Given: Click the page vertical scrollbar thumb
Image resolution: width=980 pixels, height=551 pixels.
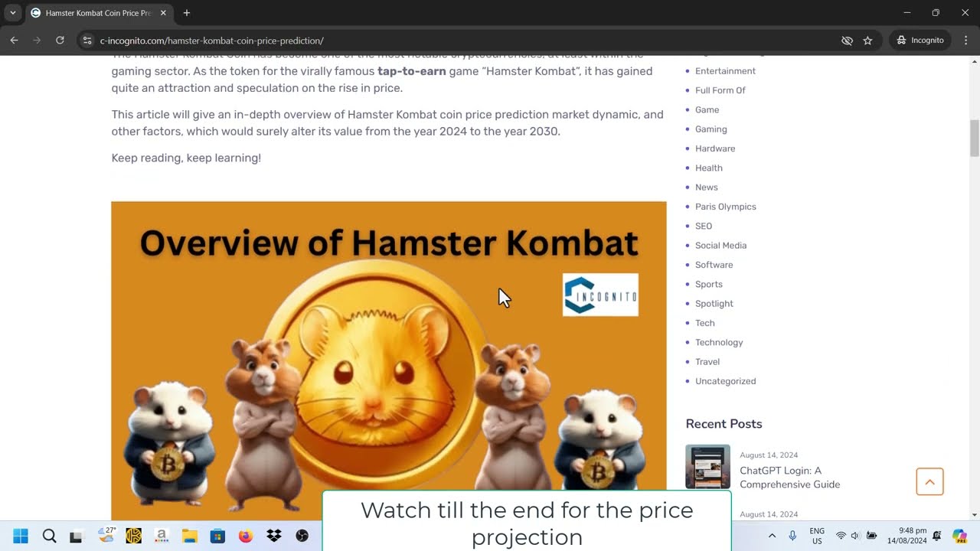Looking at the screenshot, I should pyautogui.click(x=975, y=138).
